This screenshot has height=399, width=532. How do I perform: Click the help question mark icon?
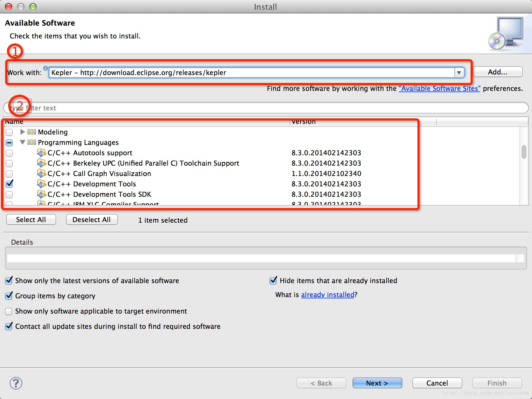click(x=16, y=383)
